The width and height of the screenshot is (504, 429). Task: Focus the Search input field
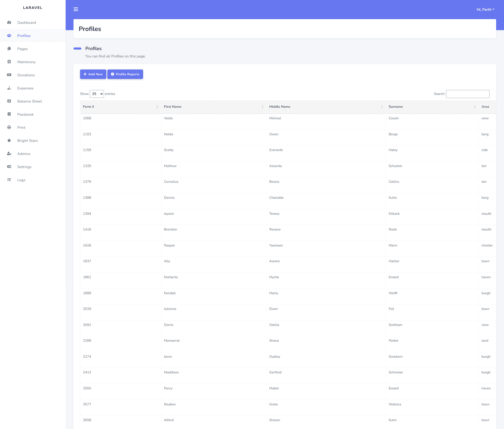[468, 94]
